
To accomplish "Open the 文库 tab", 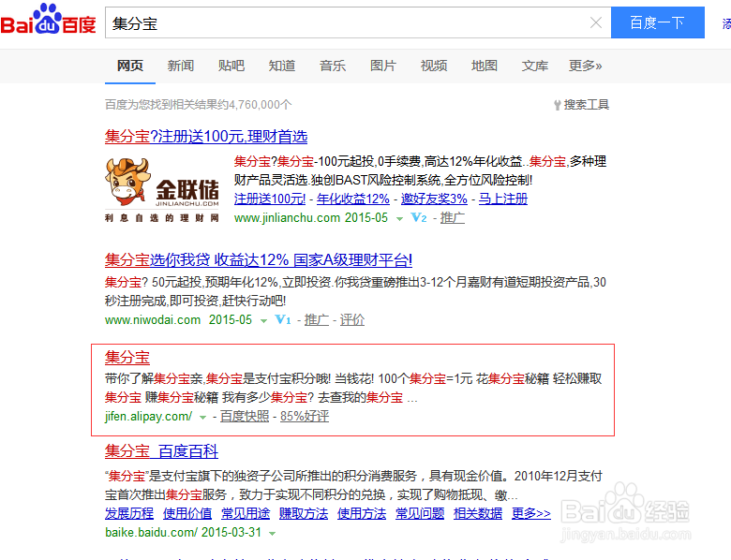I will [x=535, y=66].
